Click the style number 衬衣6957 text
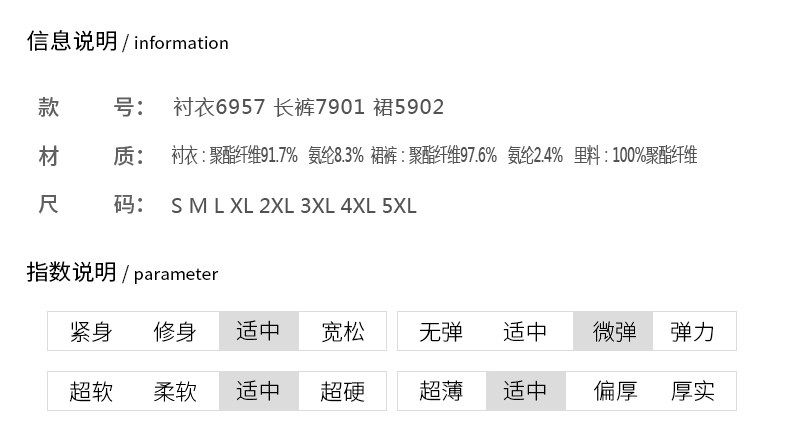790x442 pixels. coord(219,107)
